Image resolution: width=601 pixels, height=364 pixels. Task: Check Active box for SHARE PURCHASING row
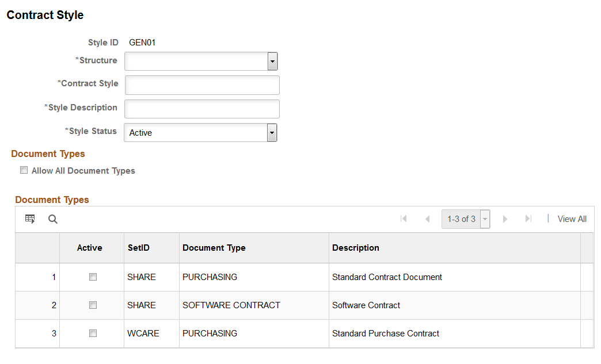[x=93, y=277]
